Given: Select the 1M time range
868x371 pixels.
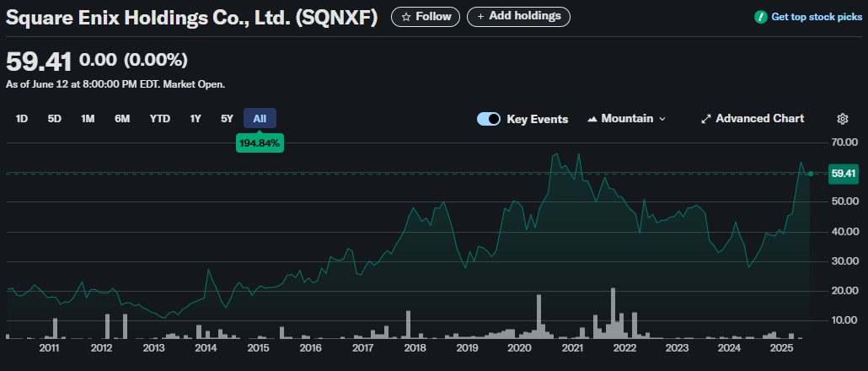Looking at the screenshot, I should pyautogui.click(x=88, y=119).
